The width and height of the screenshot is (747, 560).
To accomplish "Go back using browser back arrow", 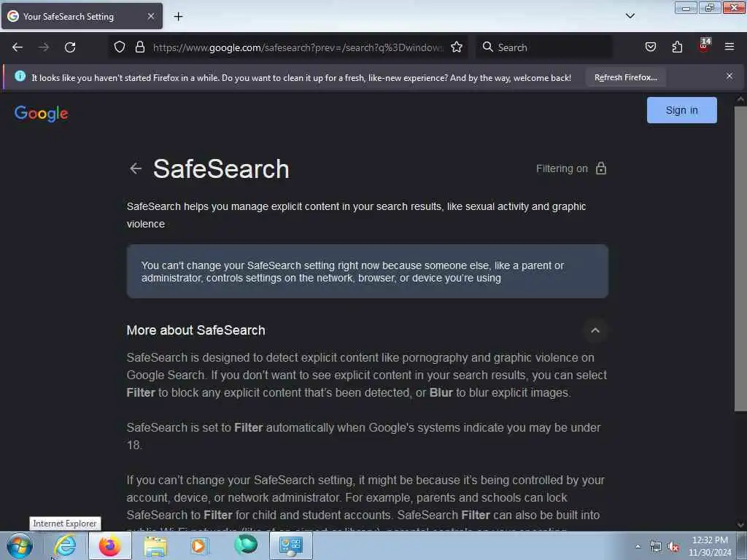I will [x=18, y=47].
